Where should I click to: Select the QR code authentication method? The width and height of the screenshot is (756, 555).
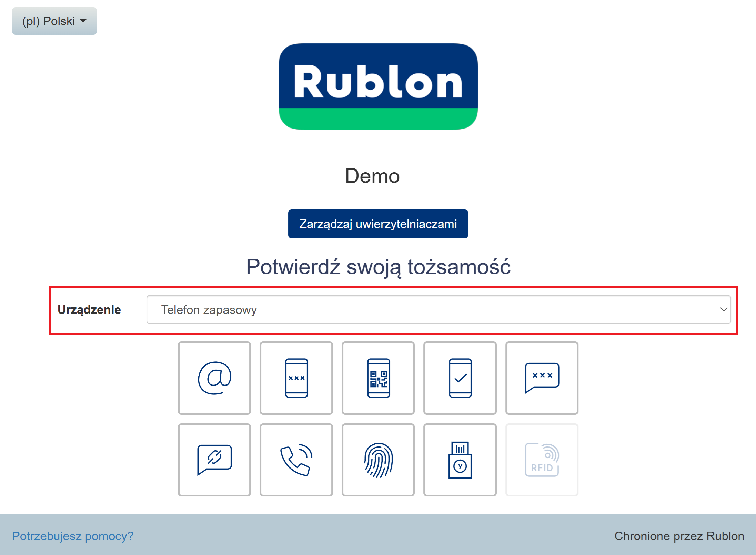coord(378,378)
